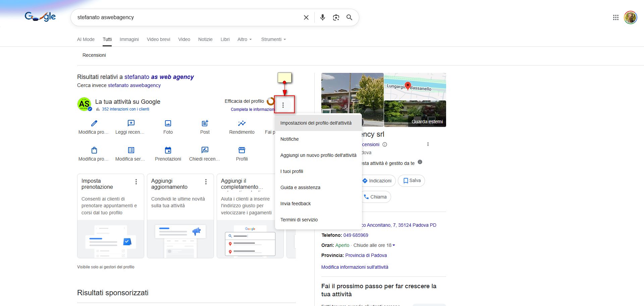Switch to the Immagini tab
The width and height of the screenshot is (644, 306).
click(x=129, y=39)
